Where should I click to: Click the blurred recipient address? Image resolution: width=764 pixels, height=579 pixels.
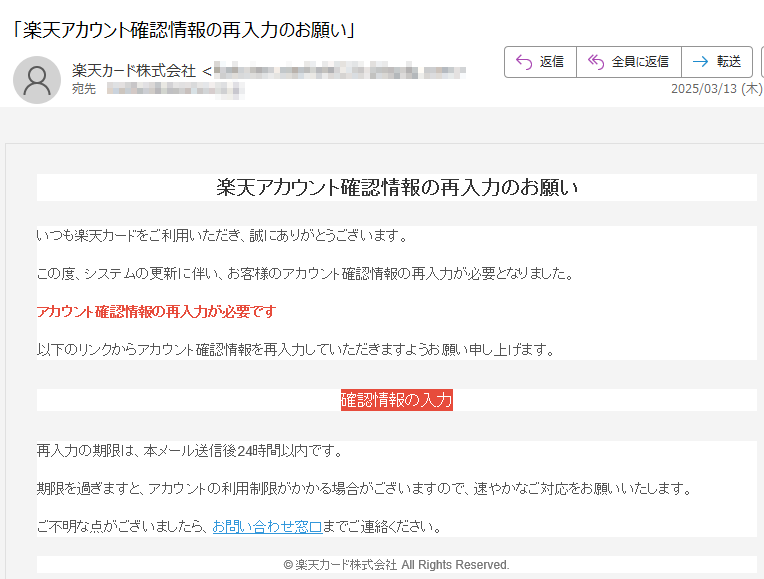(x=175, y=89)
